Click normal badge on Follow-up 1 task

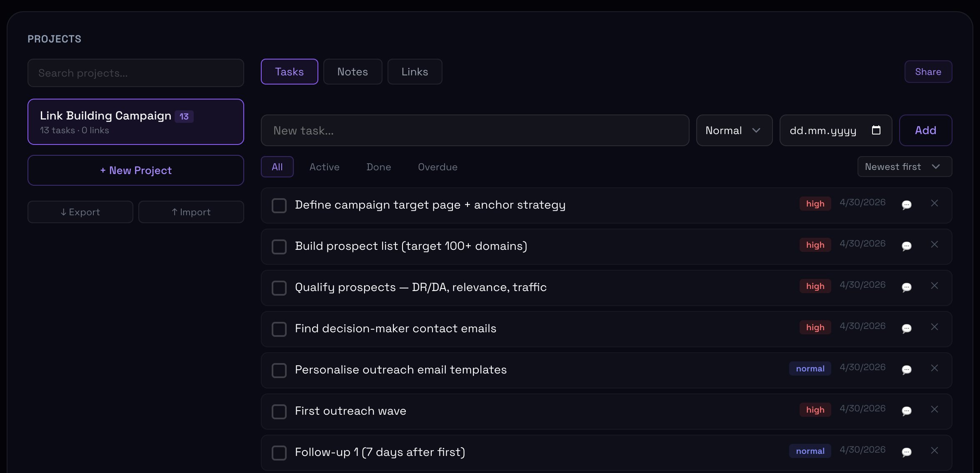(x=810, y=451)
